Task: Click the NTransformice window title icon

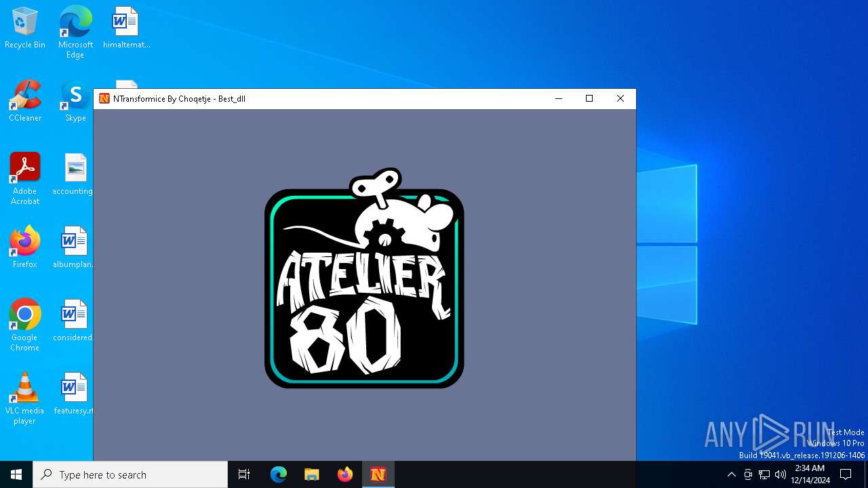Action: point(104,99)
